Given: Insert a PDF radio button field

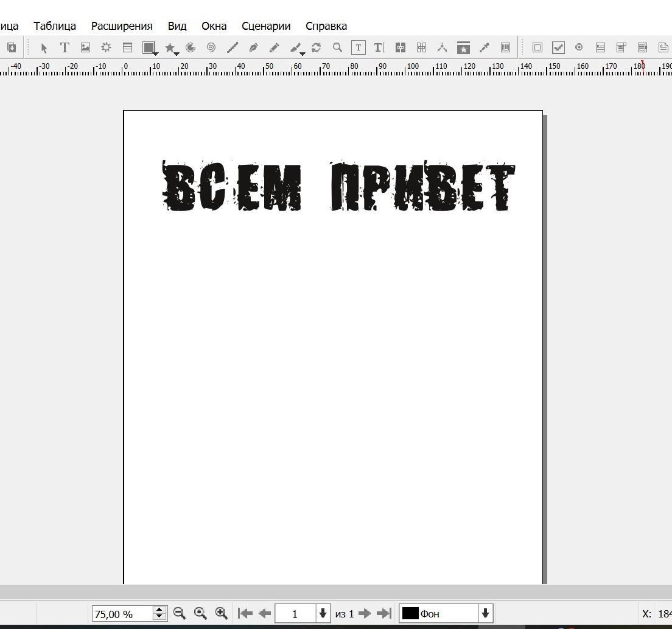Looking at the screenshot, I should click(579, 47).
